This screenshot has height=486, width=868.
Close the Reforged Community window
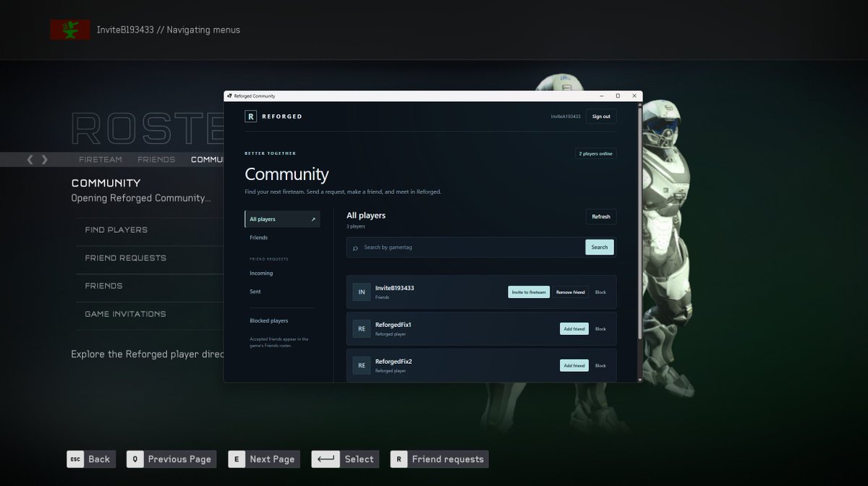coord(634,95)
